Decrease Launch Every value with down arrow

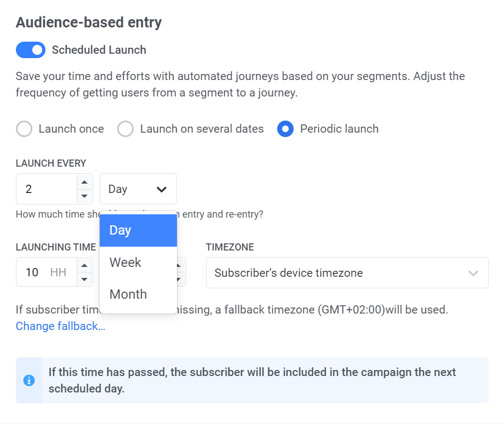point(84,196)
